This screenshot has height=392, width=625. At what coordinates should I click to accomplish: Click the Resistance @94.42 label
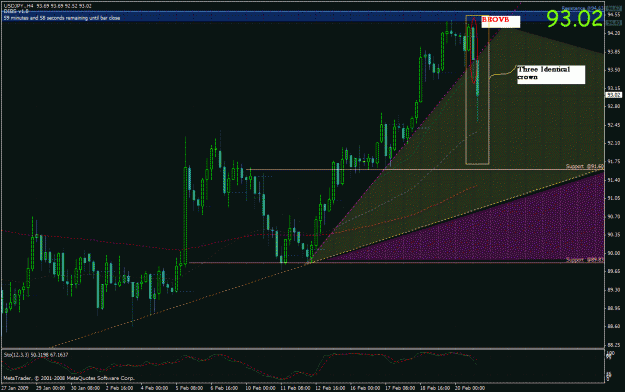coord(583,8)
